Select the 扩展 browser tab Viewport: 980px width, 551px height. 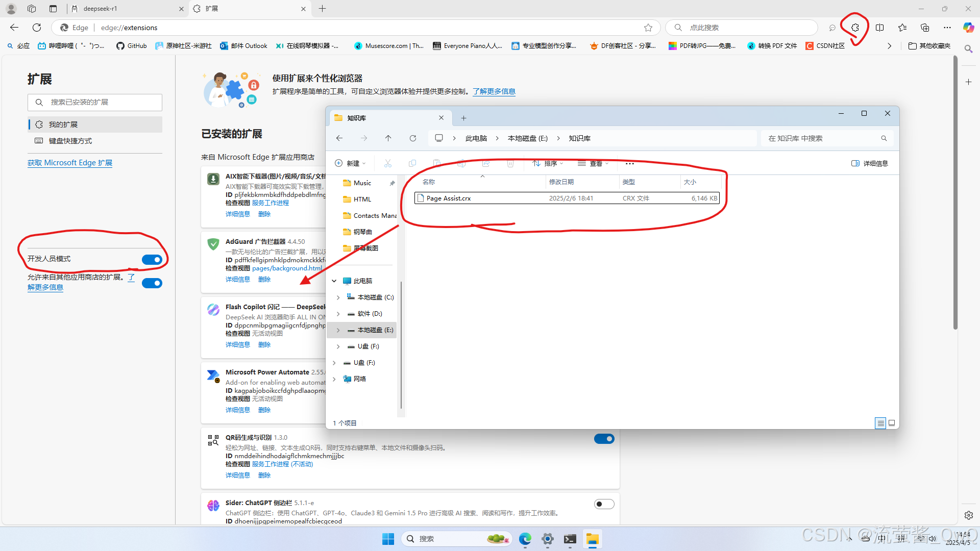click(x=250, y=9)
